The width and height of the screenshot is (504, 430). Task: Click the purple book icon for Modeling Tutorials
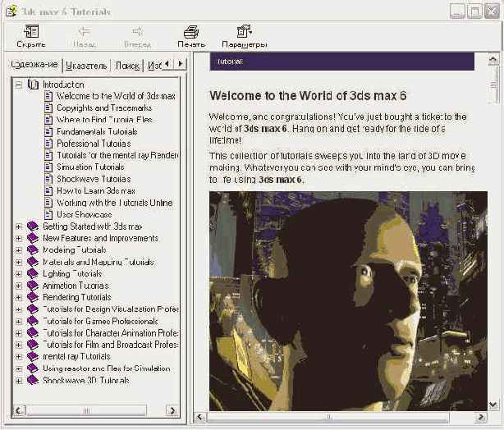tap(33, 249)
